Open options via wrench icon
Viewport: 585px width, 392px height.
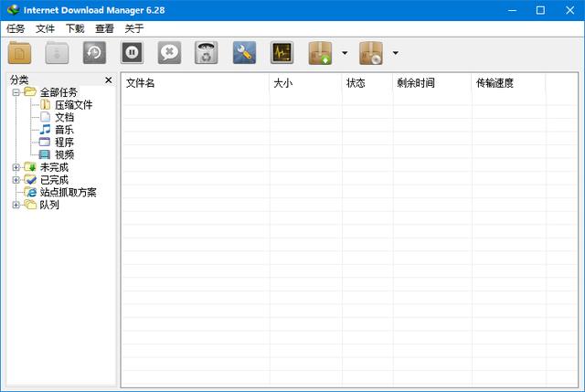244,53
